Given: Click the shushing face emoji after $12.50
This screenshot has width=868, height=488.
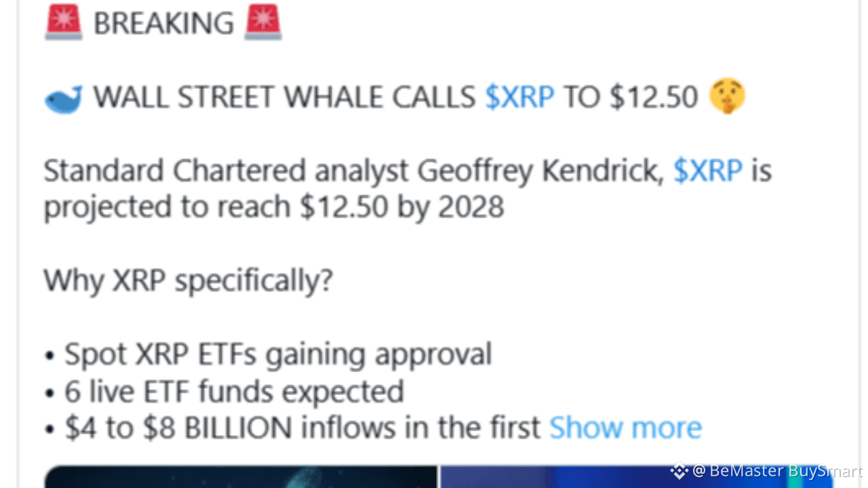Looking at the screenshot, I should [x=728, y=96].
